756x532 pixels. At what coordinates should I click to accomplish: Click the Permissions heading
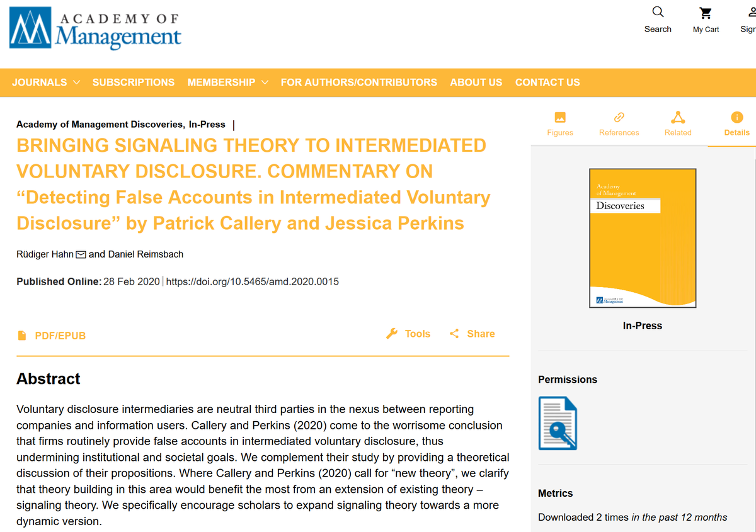[568, 380]
